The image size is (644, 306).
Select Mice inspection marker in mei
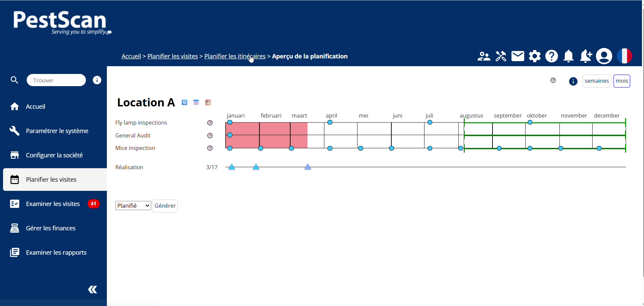361,148
